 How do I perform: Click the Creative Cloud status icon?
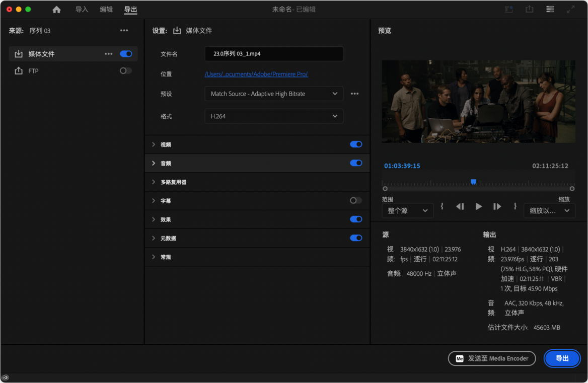click(5, 377)
